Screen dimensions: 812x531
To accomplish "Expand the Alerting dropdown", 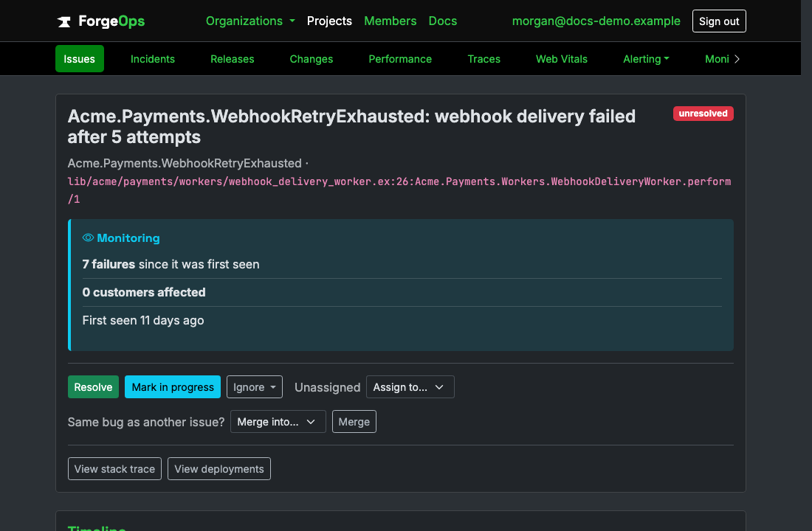I will pos(646,59).
